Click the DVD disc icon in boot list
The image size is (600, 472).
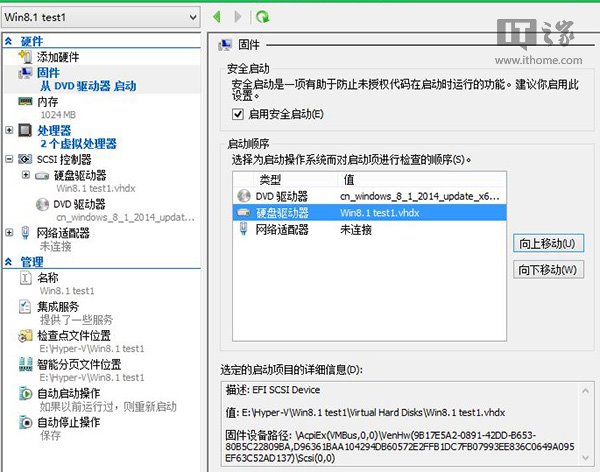(x=244, y=196)
